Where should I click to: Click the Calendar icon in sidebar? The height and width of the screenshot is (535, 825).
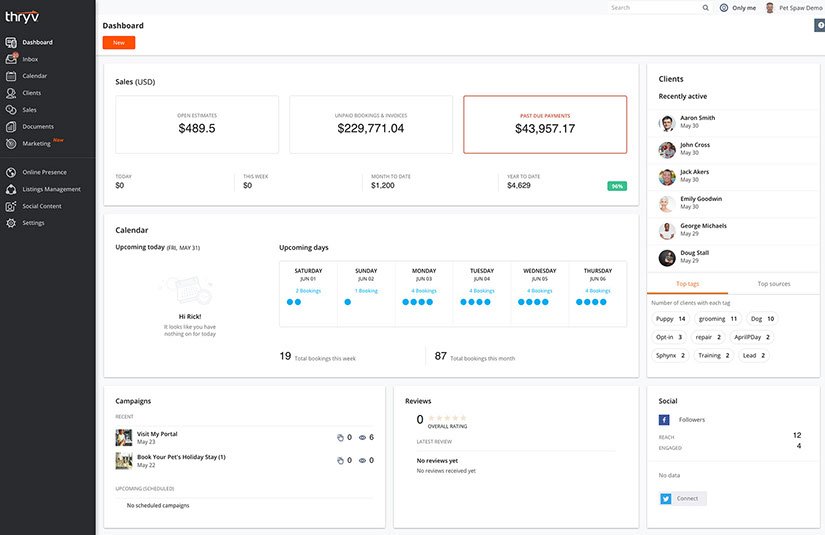coord(11,76)
